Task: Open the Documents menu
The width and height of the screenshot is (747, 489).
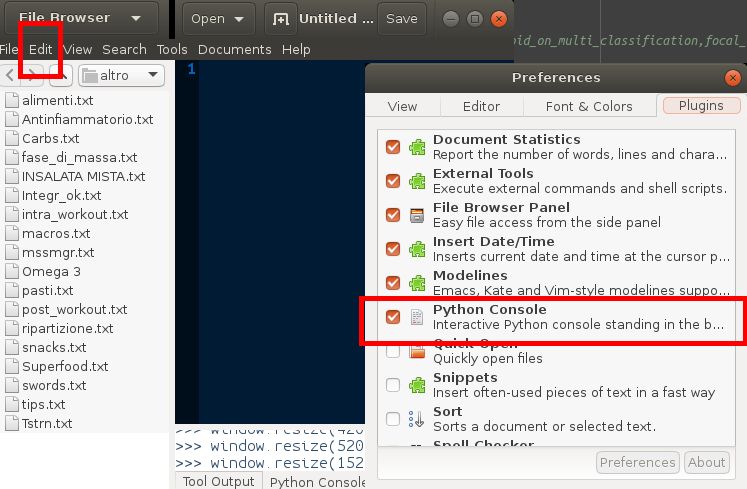Action: 234,50
